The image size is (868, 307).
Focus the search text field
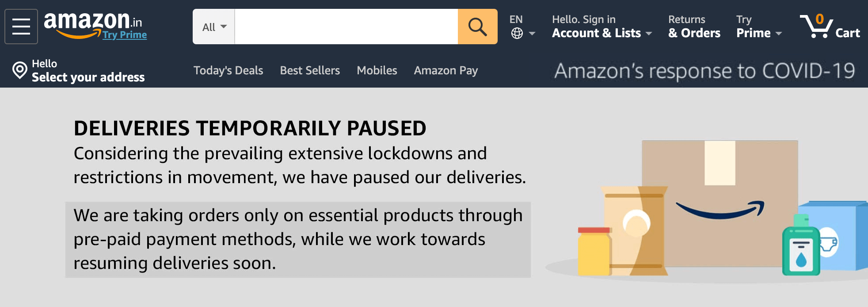click(346, 27)
